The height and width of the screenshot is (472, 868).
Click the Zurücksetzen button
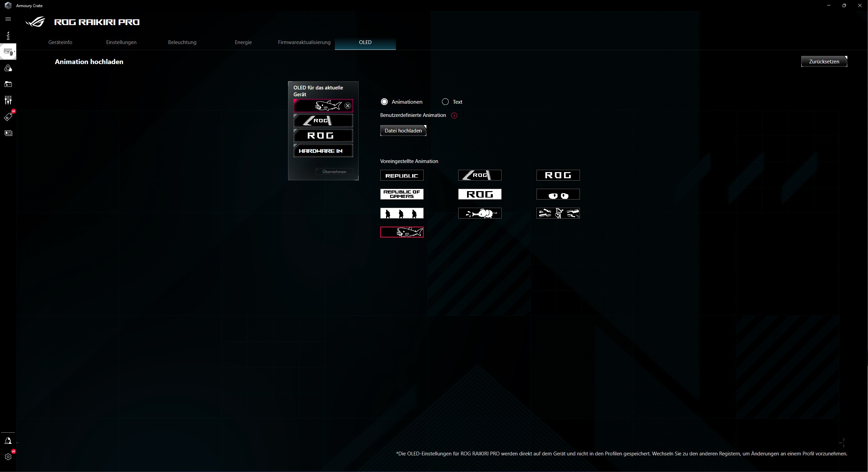click(x=824, y=61)
